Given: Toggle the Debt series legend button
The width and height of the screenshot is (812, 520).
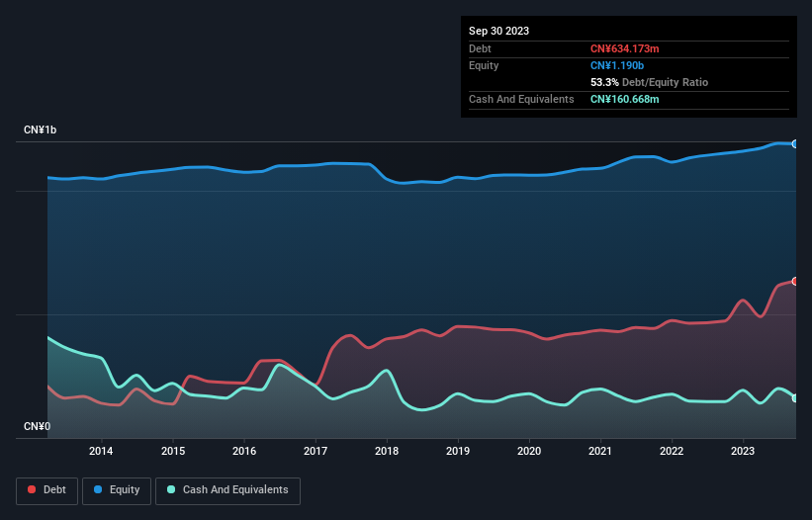Looking at the screenshot, I should click(46, 490).
